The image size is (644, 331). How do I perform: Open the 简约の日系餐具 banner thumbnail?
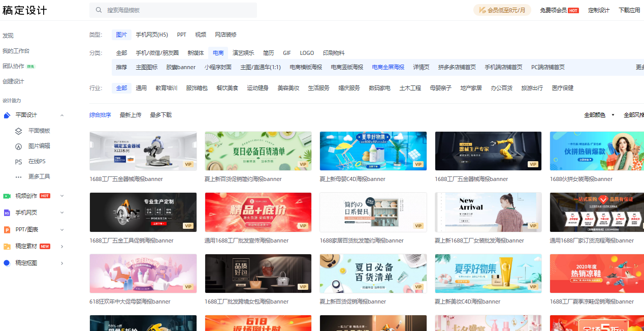click(x=373, y=212)
